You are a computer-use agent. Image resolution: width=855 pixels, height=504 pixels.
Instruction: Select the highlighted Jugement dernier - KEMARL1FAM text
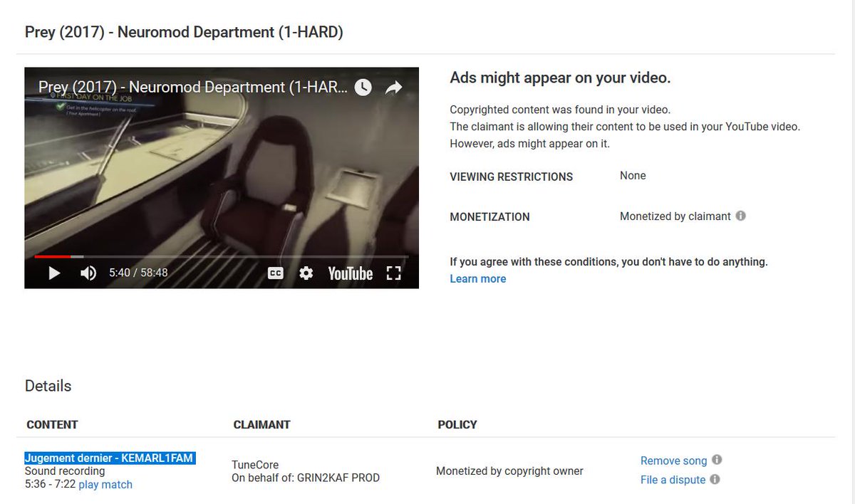tap(110, 458)
